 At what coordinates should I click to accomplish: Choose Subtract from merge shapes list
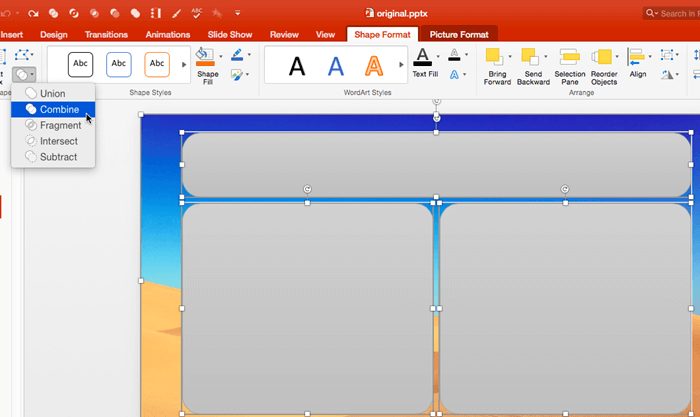(x=58, y=157)
